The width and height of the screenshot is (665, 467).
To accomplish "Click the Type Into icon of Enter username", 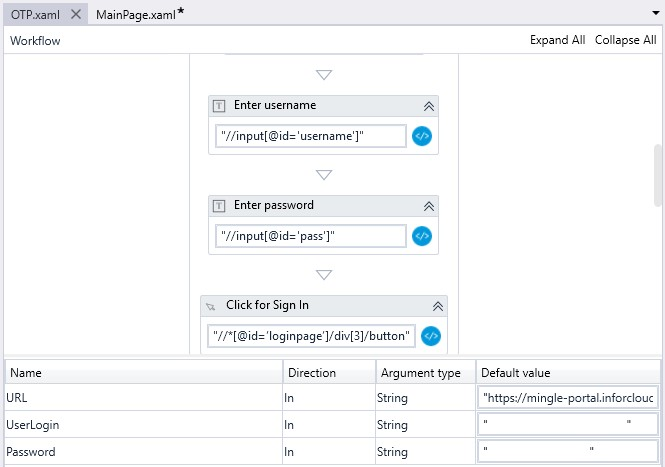I will [220, 106].
